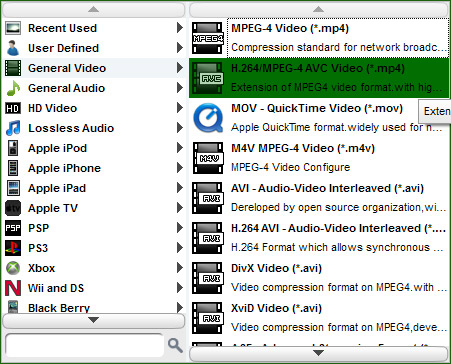Click the General Video film icon
The image size is (451, 364).
point(13,68)
